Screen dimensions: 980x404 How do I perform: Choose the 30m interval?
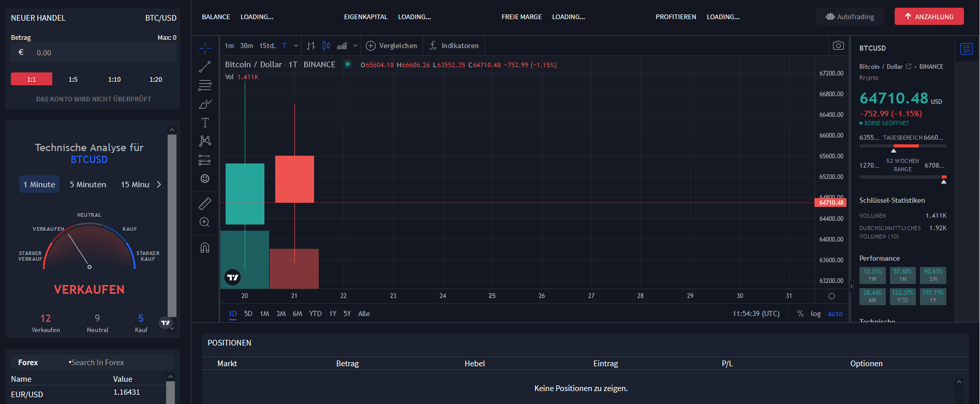tap(246, 46)
